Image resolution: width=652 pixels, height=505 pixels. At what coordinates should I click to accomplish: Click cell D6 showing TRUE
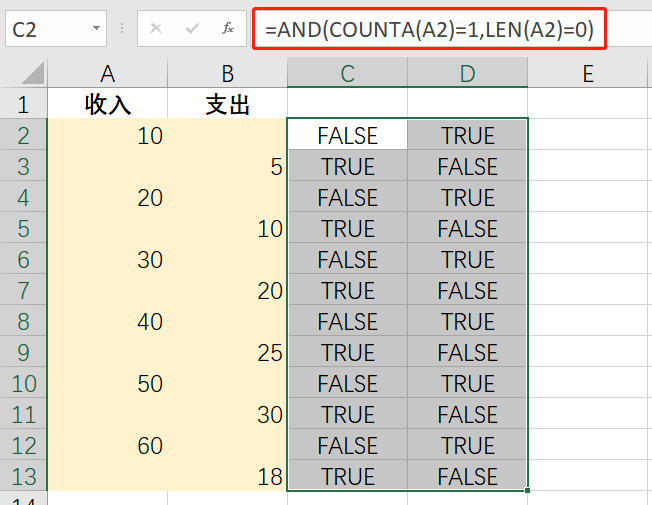(x=467, y=258)
